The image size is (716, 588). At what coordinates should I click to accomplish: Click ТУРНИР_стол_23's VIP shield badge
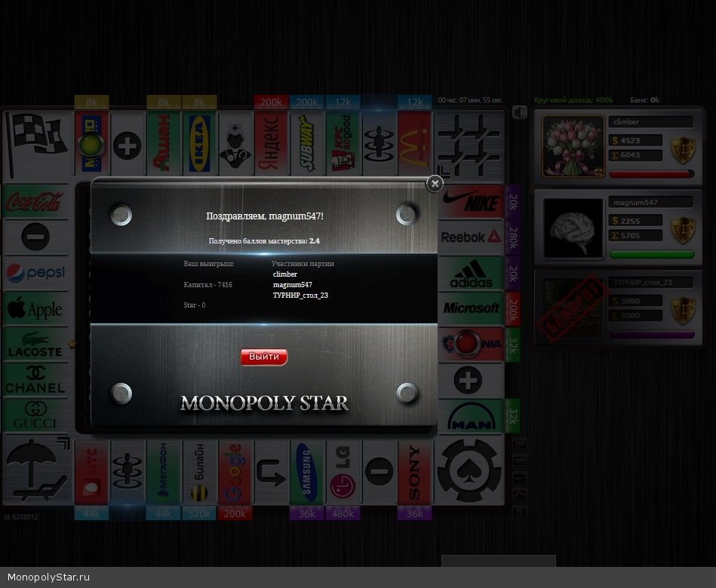coord(683,311)
